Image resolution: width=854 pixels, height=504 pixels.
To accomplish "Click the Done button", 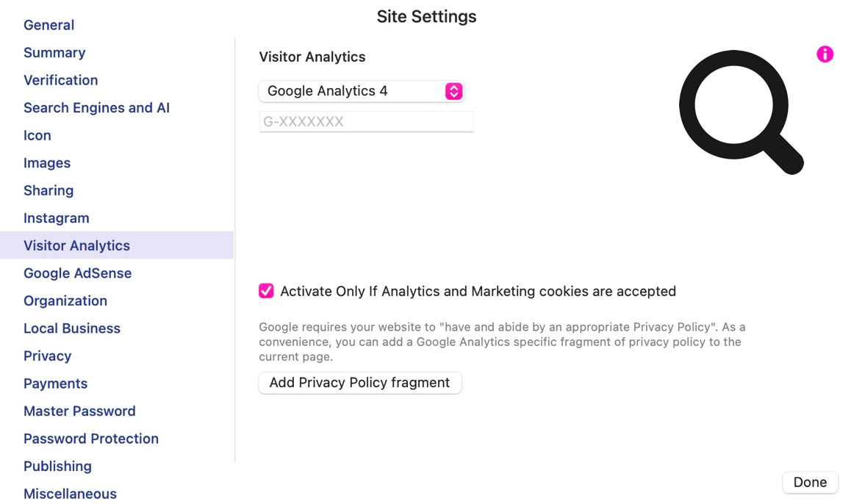I will [x=810, y=482].
